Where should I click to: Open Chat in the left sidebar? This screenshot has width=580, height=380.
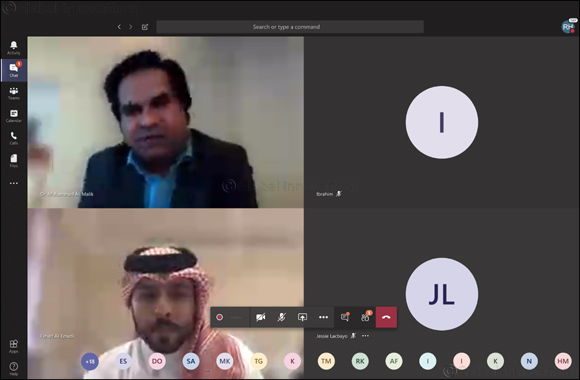tap(14, 70)
